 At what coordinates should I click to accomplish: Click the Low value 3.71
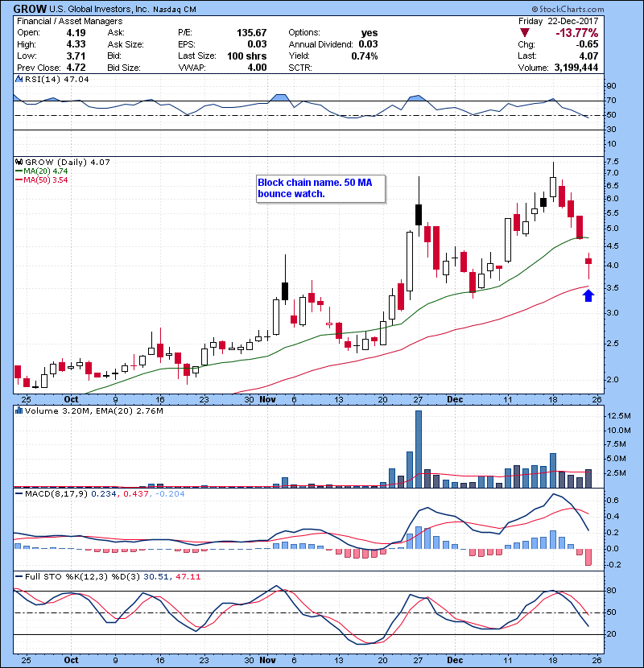point(76,56)
